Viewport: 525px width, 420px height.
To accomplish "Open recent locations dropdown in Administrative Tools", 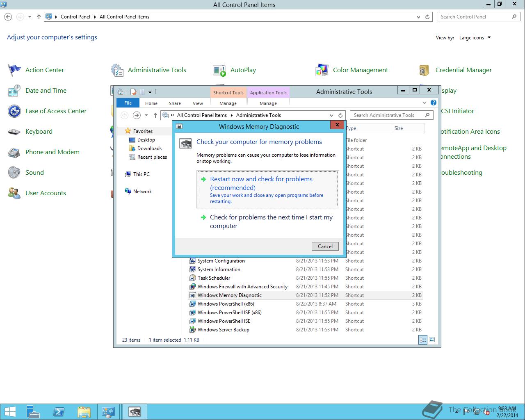I will pos(146,115).
